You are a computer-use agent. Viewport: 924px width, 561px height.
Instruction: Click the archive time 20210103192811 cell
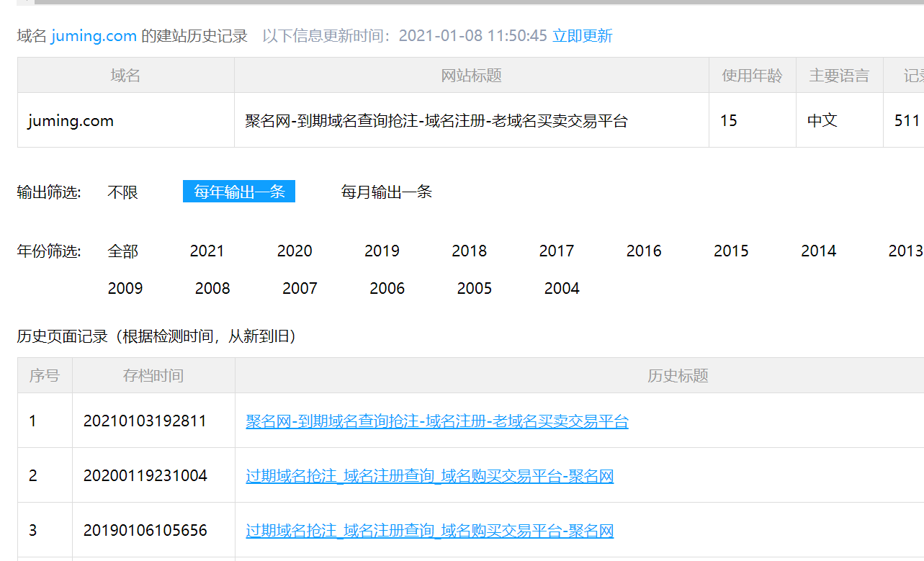[153, 421]
